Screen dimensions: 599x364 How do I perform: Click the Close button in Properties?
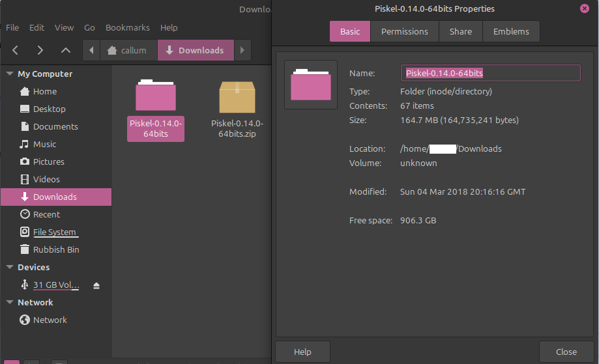(x=566, y=352)
